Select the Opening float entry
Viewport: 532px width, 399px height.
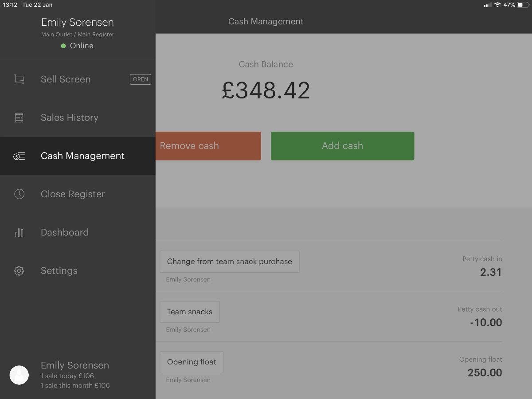tap(192, 362)
